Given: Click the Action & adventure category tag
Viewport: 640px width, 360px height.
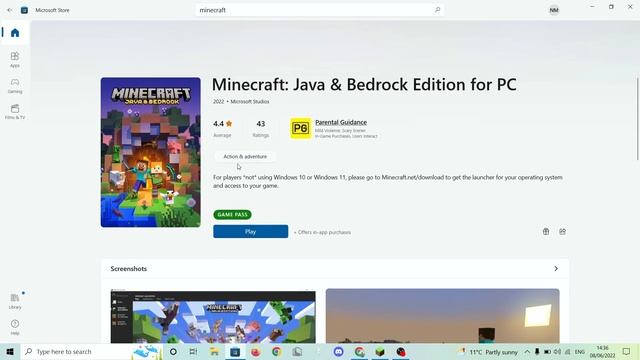Looking at the screenshot, I should pos(245,156).
